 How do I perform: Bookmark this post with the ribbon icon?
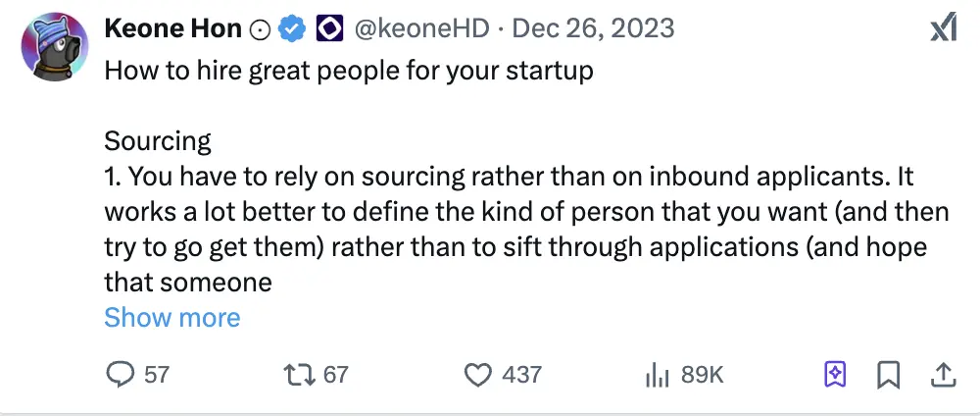[889, 374]
